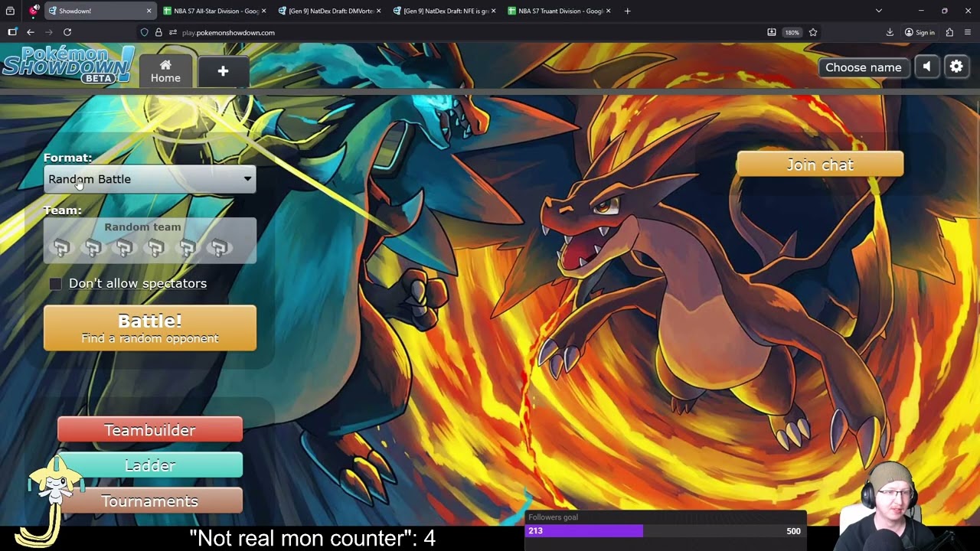Click the tracking protection shield icon
Screen dimensions: 980x551
(x=144, y=32)
